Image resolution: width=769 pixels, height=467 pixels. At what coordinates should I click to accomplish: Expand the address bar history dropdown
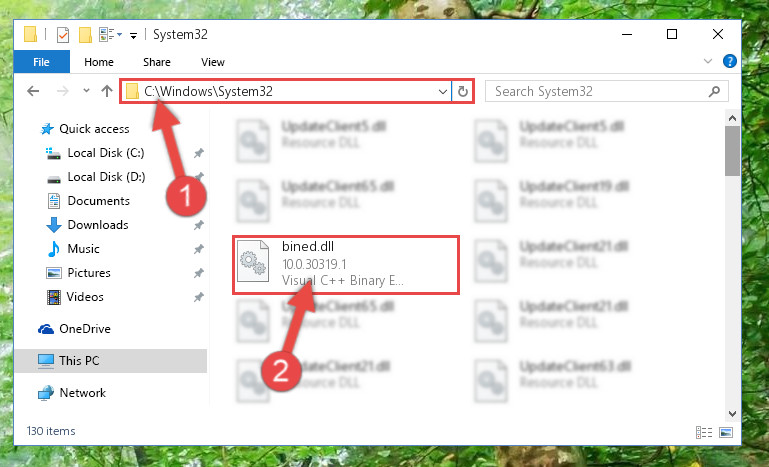click(x=442, y=92)
